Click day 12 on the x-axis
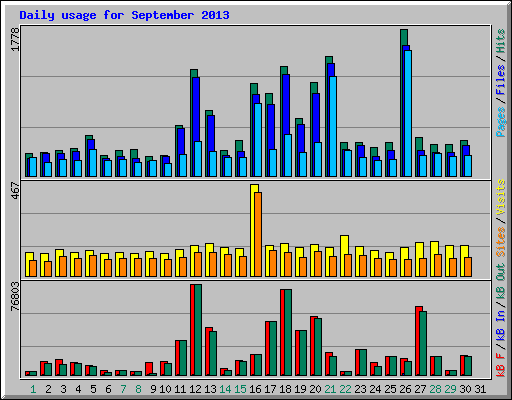 pyautogui.click(x=195, y=389)
